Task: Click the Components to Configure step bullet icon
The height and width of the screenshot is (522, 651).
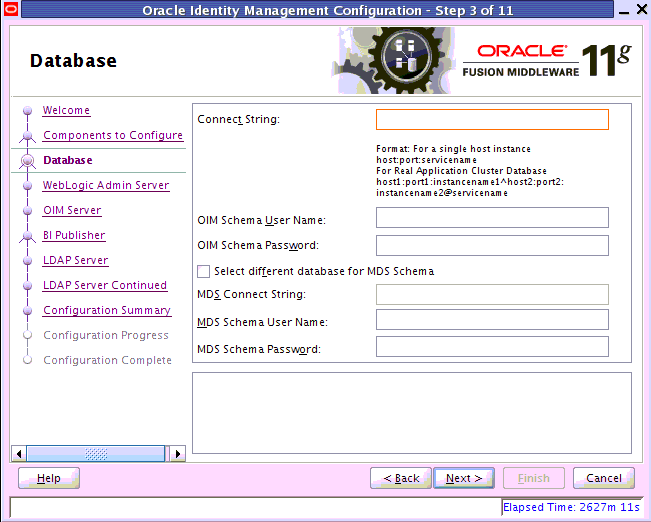Action: pos(27,136)
